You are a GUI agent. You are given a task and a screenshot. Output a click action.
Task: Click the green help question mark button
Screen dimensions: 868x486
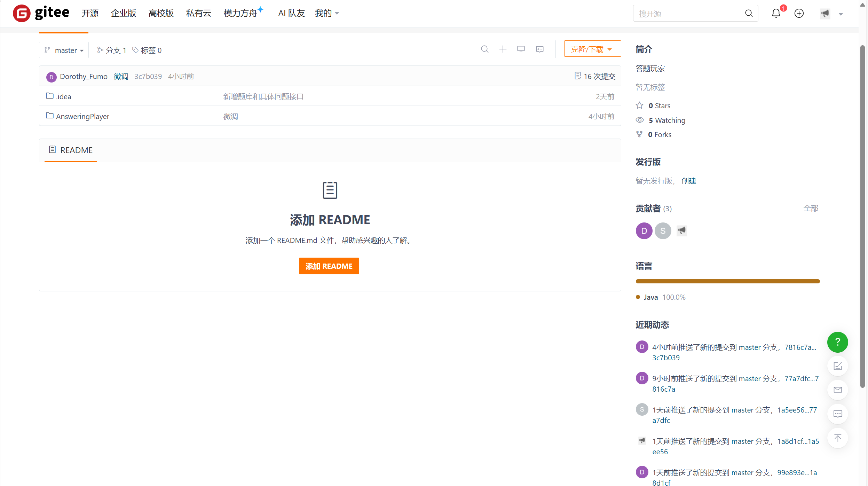(837, 342)
